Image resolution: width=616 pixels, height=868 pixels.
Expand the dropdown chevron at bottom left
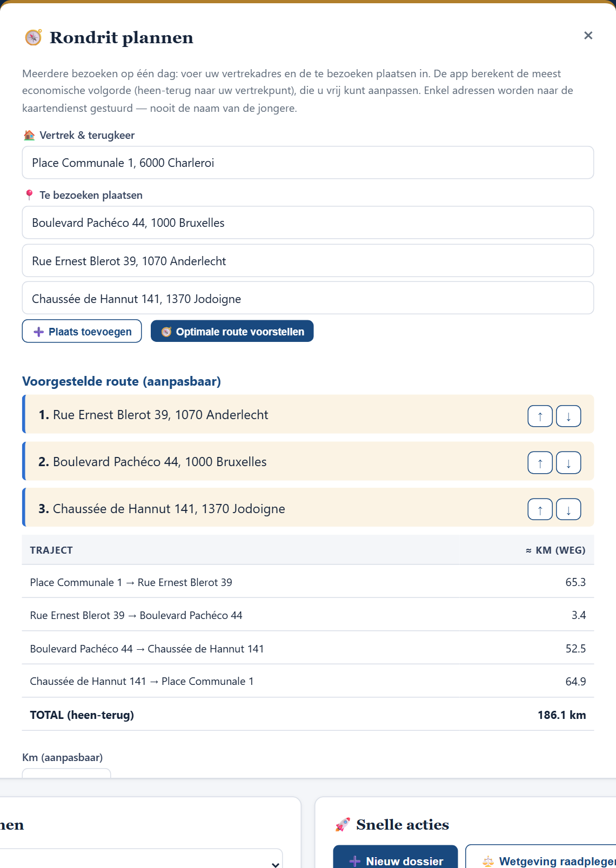point(275,864)
